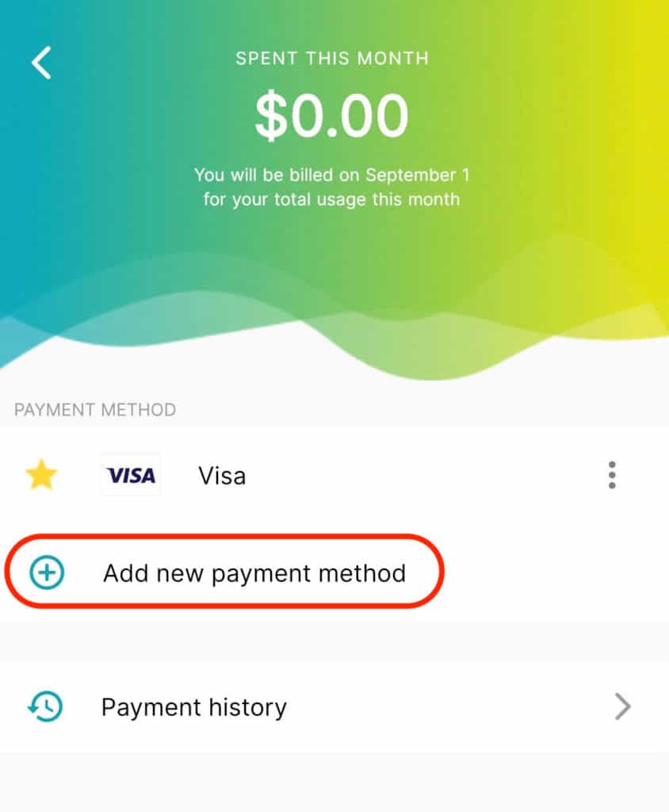The height and width of the screenshot is (812, 669).
Task: Go back using the left arrow
Action: pos(41,63)
